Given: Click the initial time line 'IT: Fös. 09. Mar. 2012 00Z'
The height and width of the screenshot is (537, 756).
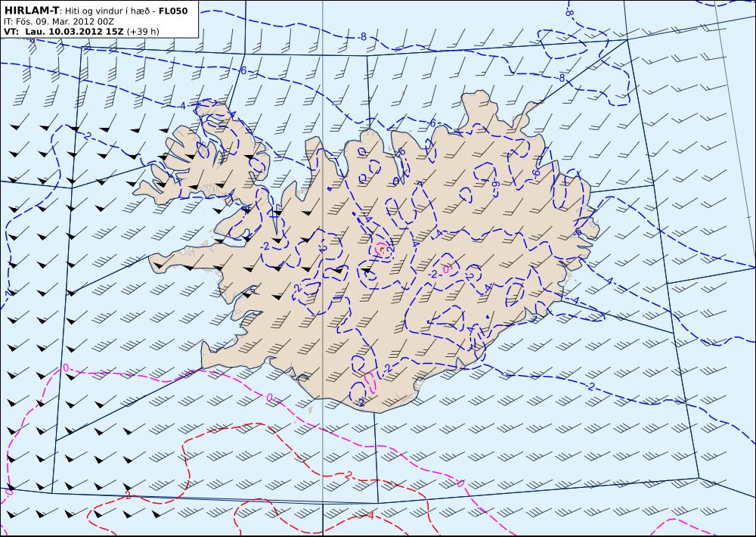Looking at the screenshot, I should coord(59,21).
